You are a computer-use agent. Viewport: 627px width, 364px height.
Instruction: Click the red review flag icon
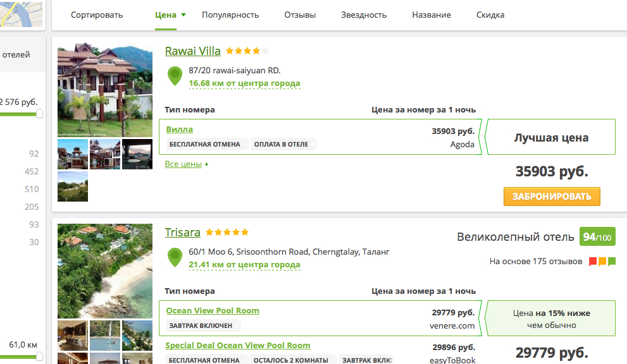[x=593, y=261]
